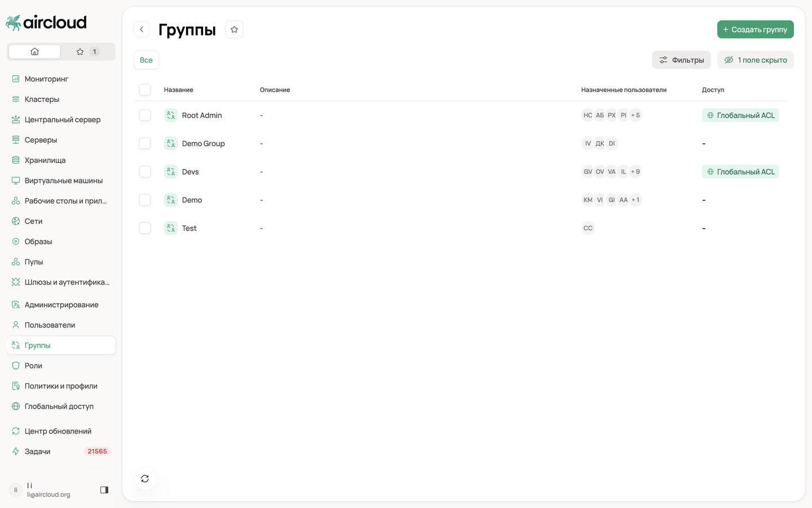The height and width of the screenshot is (508, 812).
Task: Check the Demo row checkbox
Action: [x=145, y=200]
